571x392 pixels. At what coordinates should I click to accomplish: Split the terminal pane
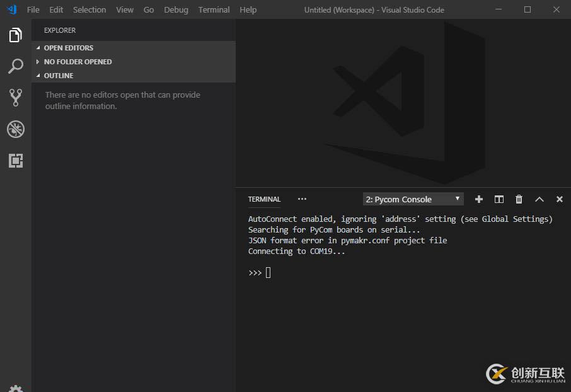499,199
